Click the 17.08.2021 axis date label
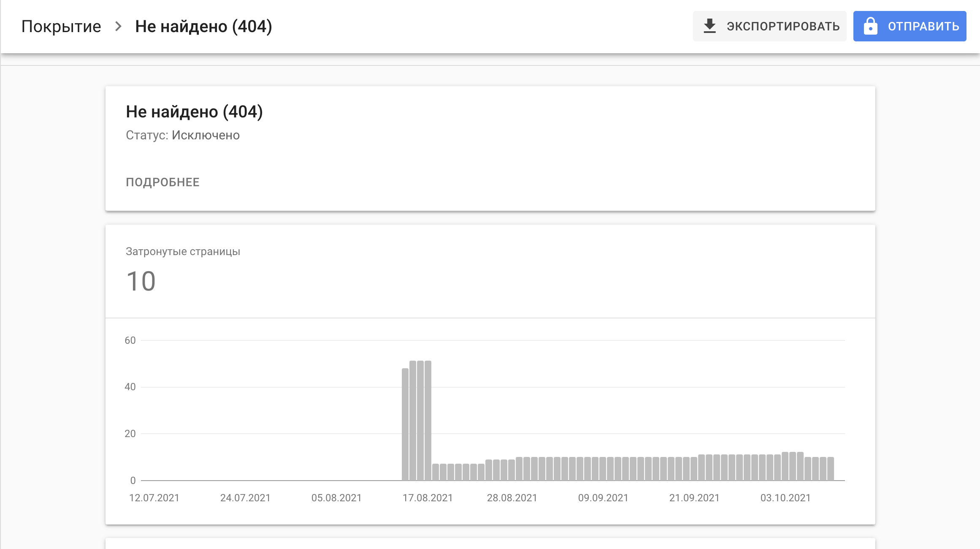Viewport: 980px width, 549px height. (428, 498)
